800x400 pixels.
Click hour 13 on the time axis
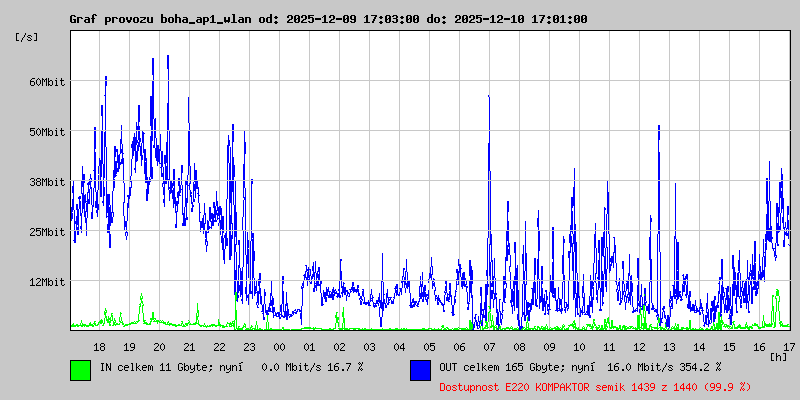[x=669, y=347]
